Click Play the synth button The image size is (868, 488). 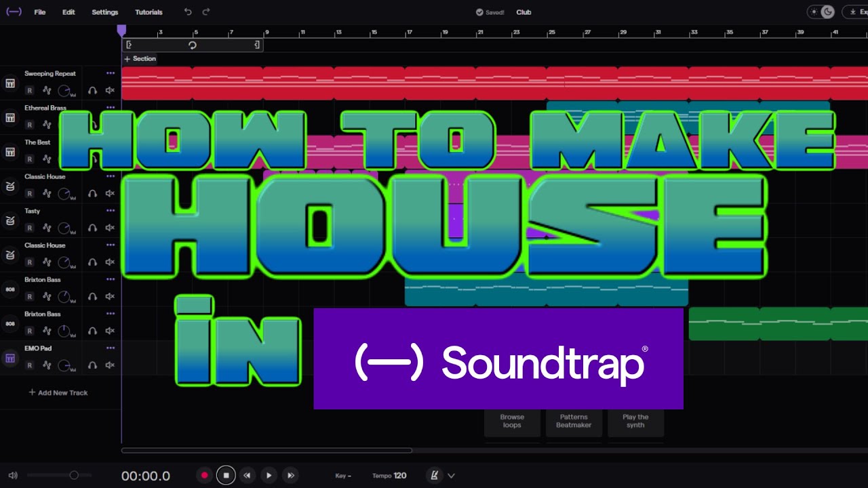click(x=635, y=422)
